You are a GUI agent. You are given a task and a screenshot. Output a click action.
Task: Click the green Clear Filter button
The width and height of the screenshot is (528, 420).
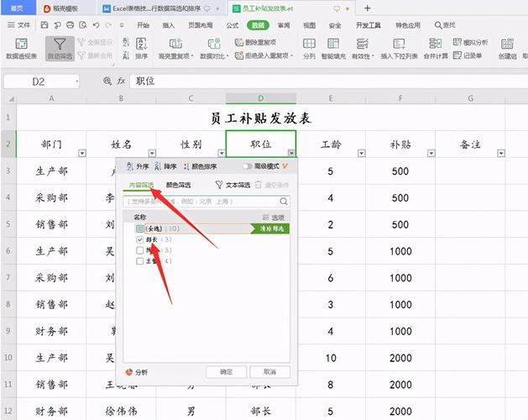[269, 228]
